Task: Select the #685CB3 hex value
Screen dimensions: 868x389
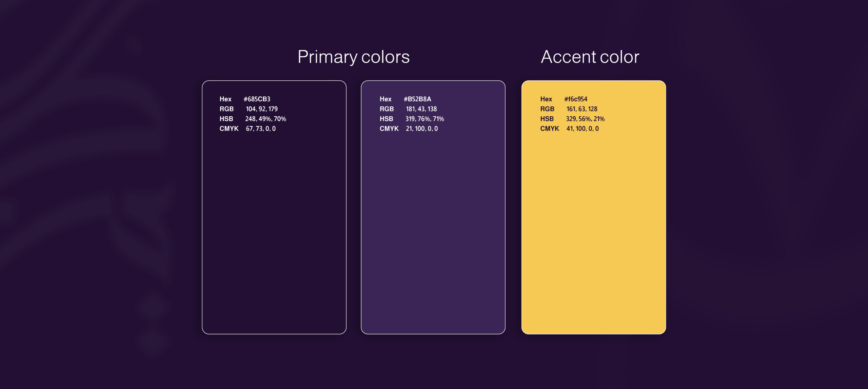Action: coord(257,99)
